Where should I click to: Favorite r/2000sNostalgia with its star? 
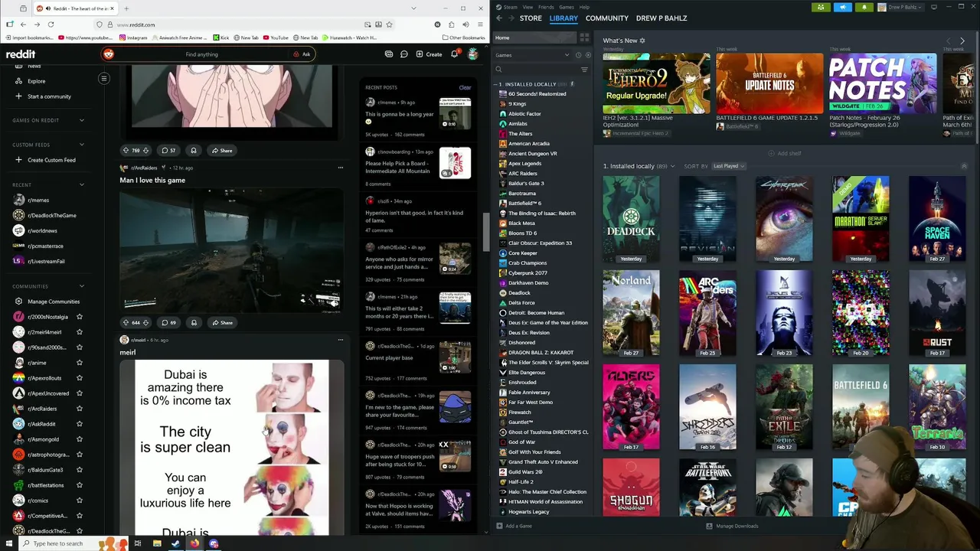pyautogui.click(x=79, y=317)
